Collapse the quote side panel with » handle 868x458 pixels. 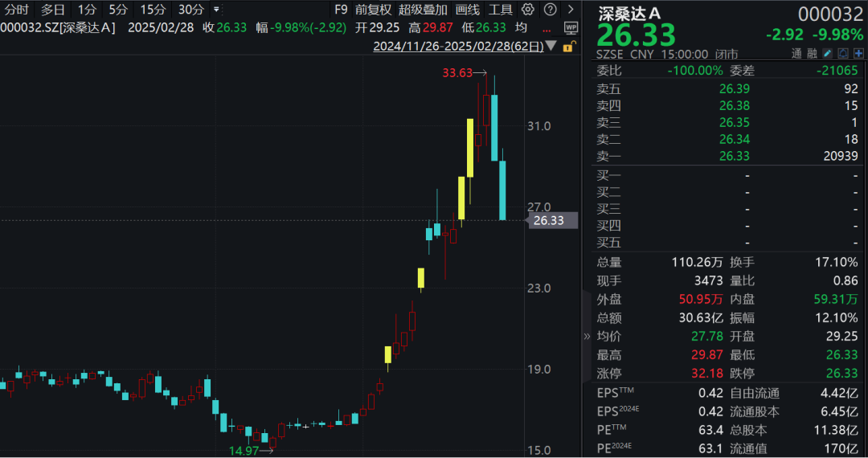586,337
